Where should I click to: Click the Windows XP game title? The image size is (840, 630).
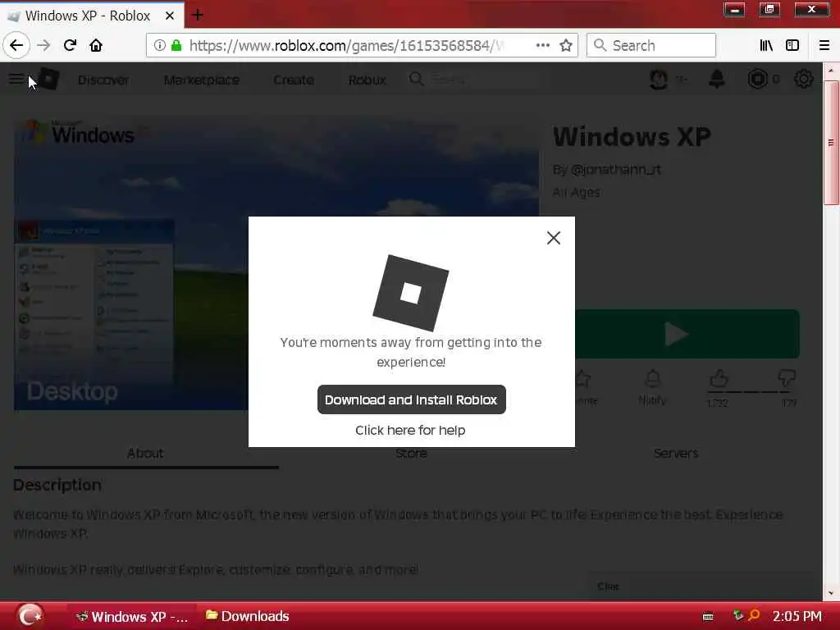[632, 137]
